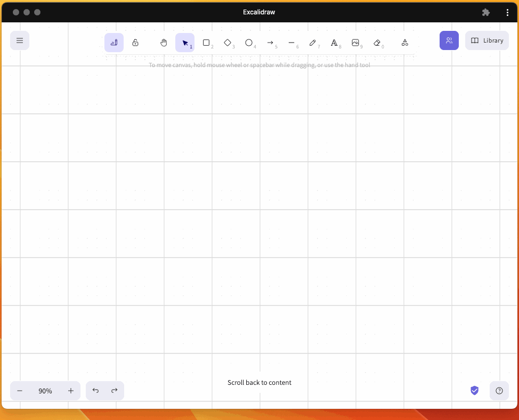Select the Text tool
This screenshot has width=519, height=420.
335,43
